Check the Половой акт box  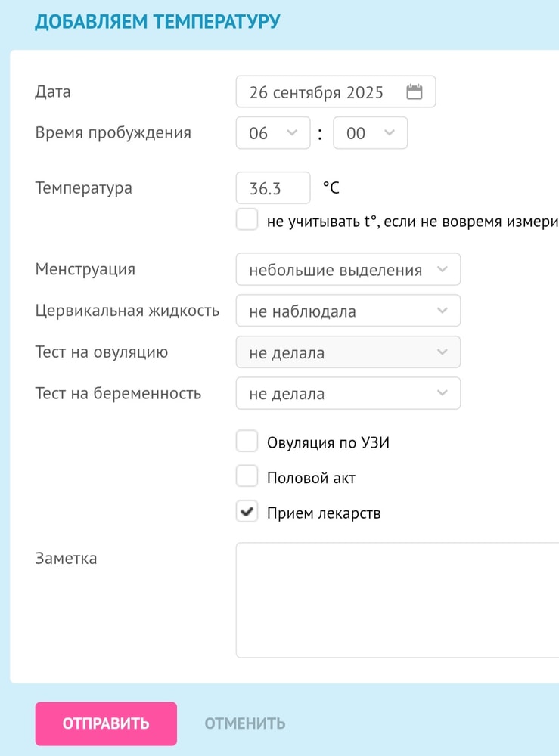[247, 476]
